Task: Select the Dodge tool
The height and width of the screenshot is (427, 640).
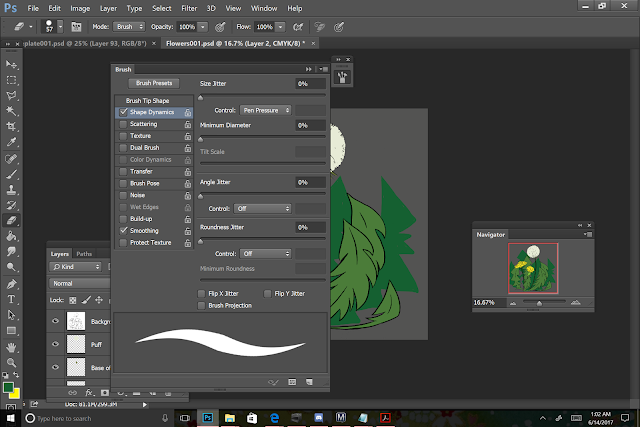Action: click(x=11, y=267)
